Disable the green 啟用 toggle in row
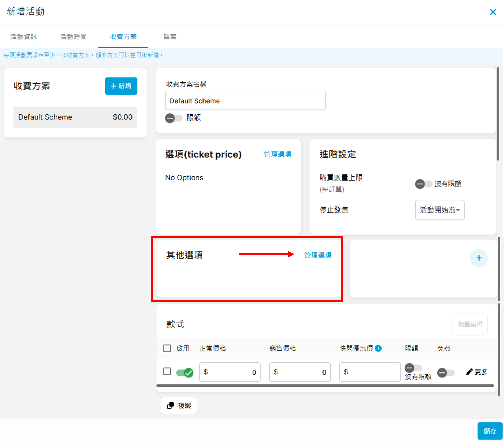This screenshot has height=441, width=504. coord(185,373)
